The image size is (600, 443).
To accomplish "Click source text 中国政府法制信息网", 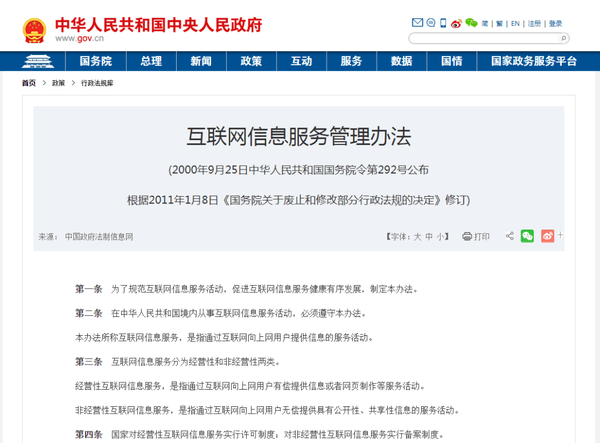I will 99,237.
